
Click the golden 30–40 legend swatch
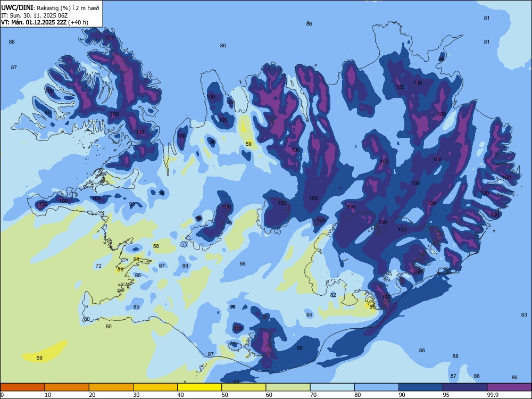[155, 387]
